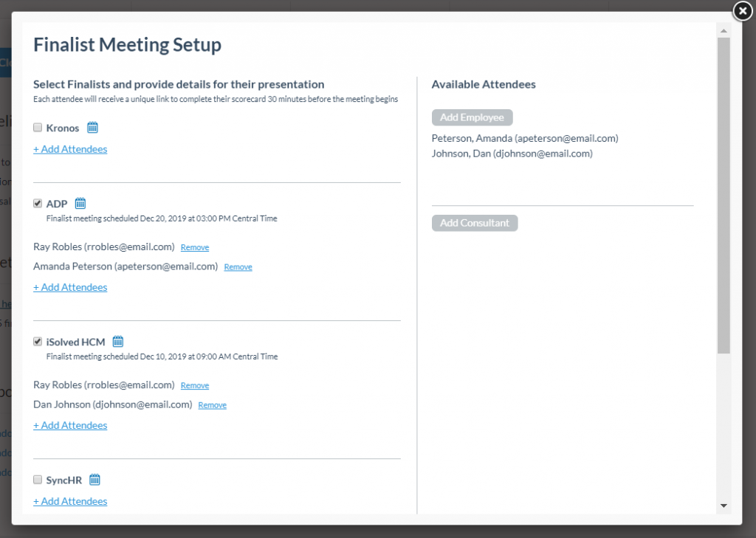Select Peterson, Amanda in Available Attendees
The width and height of the screenshot is (756, 538).
(x=524, y=138)
